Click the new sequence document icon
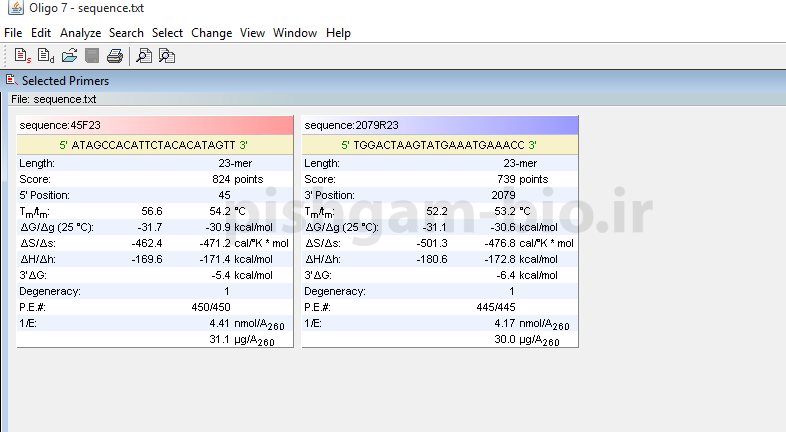 (x=22, y=56)
